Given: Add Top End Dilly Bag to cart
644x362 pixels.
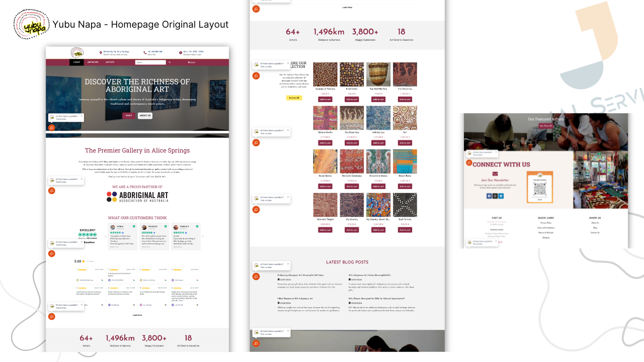Looking at the screenshot, I should pos(378,100).
